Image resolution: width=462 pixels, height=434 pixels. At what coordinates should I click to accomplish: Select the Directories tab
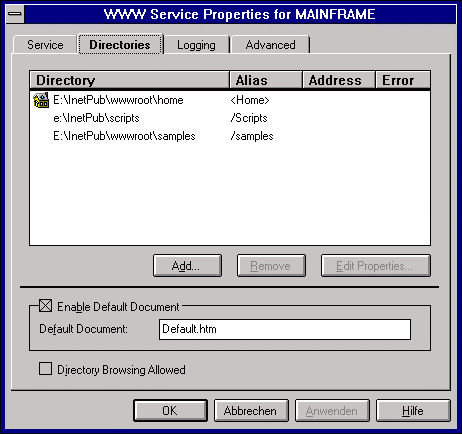tap(120, 44)
